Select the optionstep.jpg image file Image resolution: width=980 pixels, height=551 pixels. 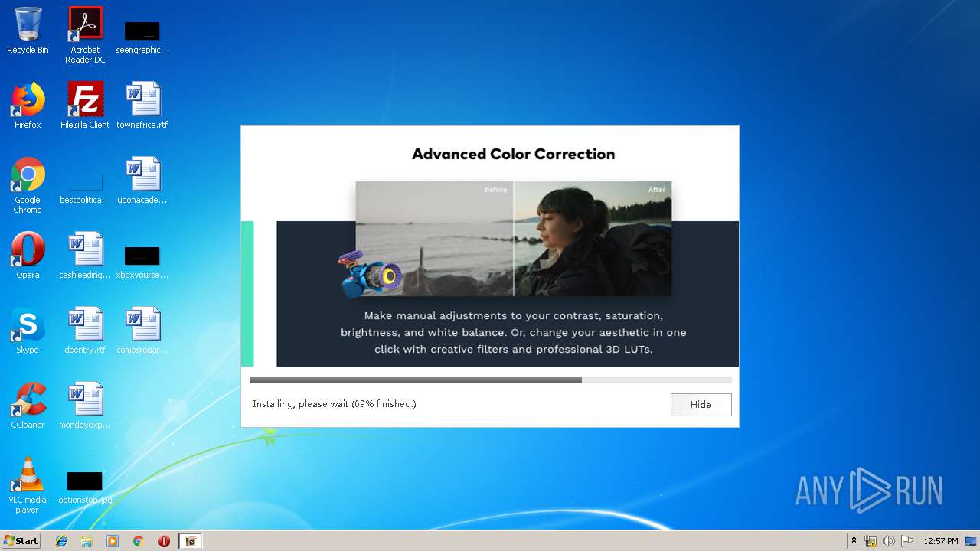(85, 487)
